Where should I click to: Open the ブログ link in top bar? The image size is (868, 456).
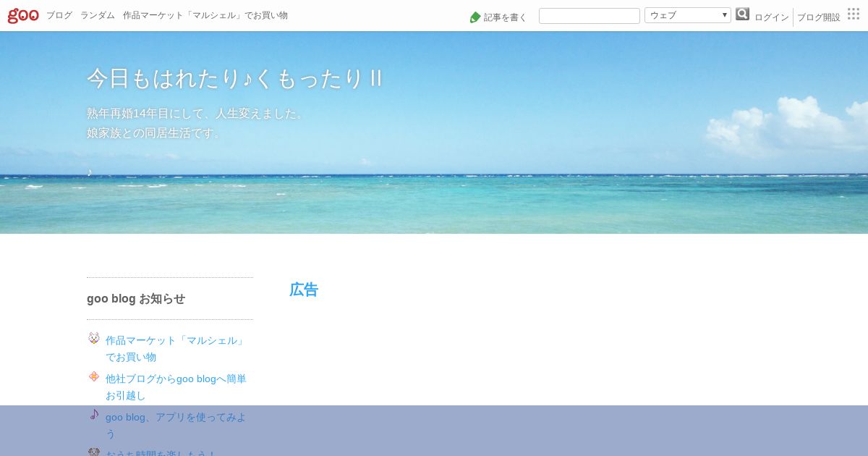click(59, 15)
